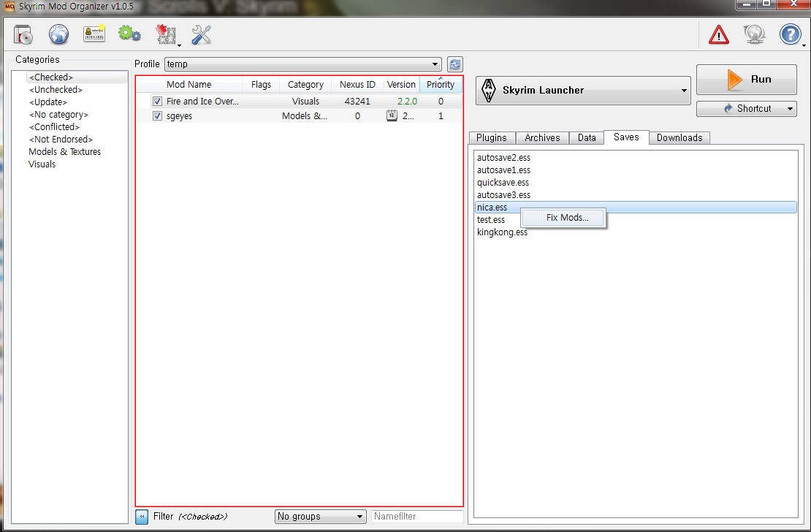Click the Fire and Ice Over... mod name
The height and width of the screenshot is (532, 811).
[x=202, y=102]
